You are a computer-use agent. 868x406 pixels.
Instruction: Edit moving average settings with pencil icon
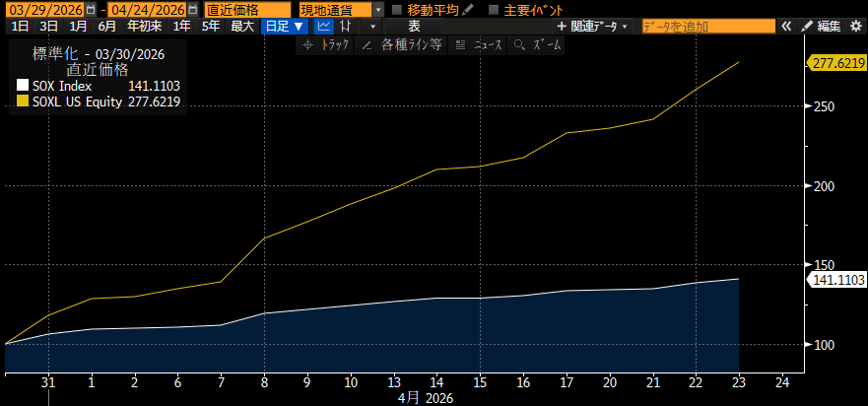pyautogui.click(x=468, y=10)
